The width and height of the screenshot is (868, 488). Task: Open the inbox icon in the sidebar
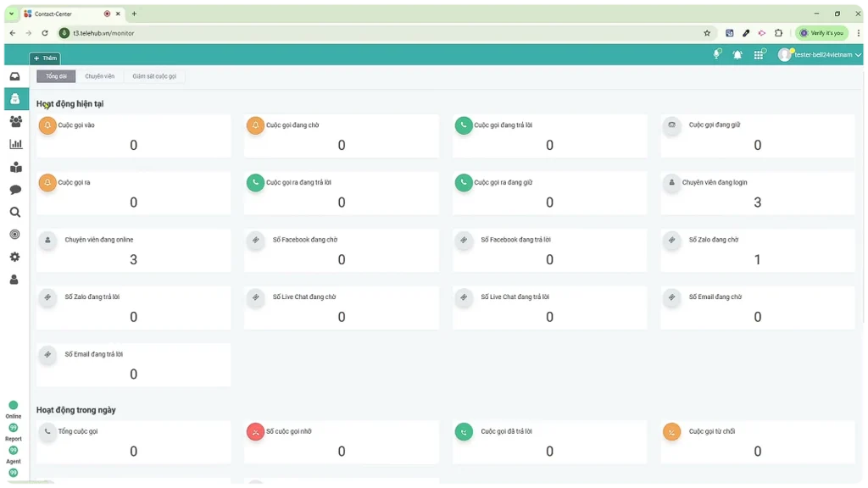pos(14,76)
